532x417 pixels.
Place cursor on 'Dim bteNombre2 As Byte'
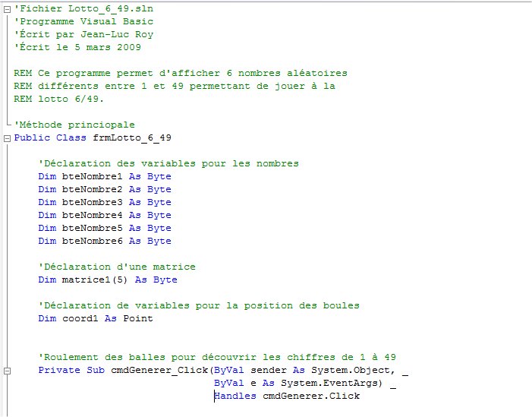pyautogui.click(x=105, y=189)
